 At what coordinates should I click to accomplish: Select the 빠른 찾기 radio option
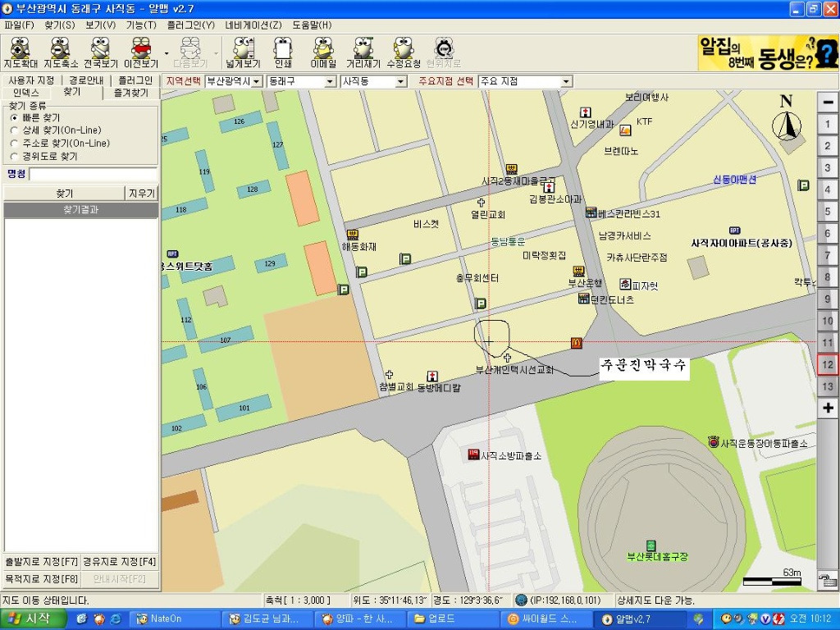point(14,118)
